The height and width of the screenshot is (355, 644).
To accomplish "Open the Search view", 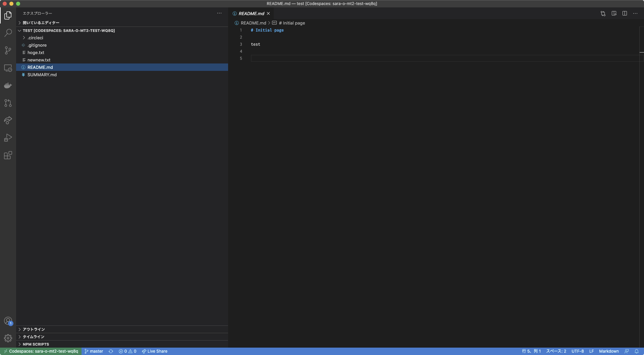I will (x=8, y=33).
